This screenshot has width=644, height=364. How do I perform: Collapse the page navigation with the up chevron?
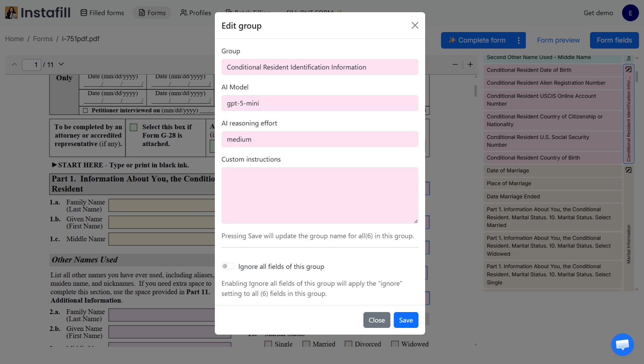coord(14,64)
